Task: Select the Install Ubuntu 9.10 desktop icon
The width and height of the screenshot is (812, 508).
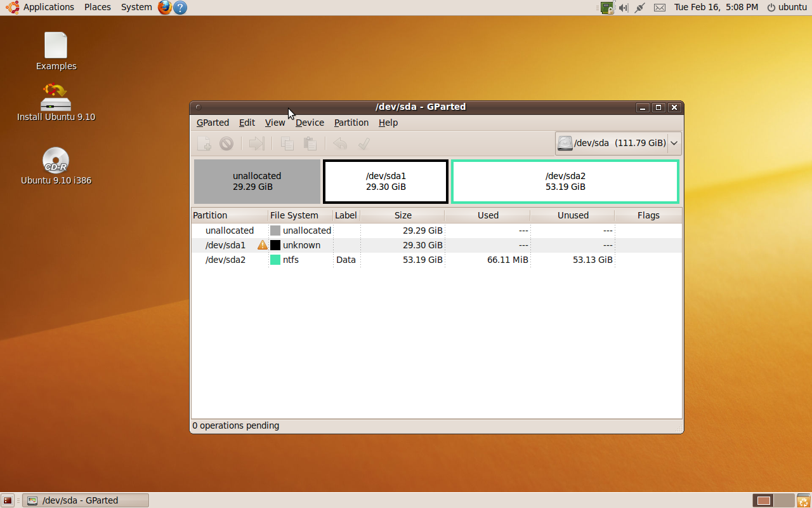Action: (x=56, y=102)
